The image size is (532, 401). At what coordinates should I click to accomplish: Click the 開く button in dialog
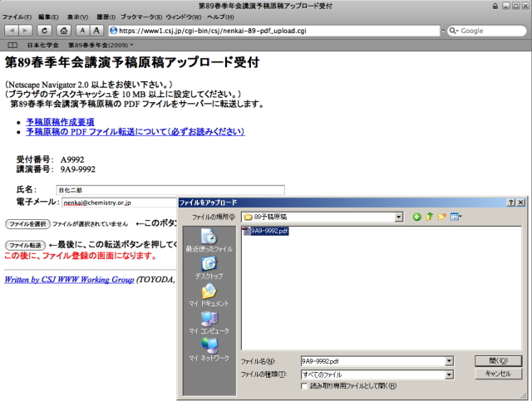(x=498, y=361)
